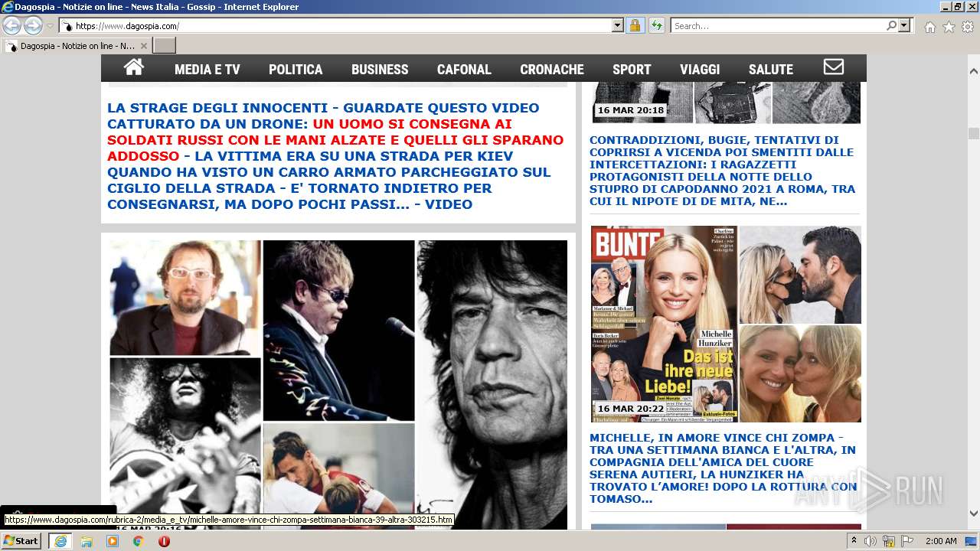Open a new blank tab
The height and width of the screenshot is (551, 980).
pyautogui.click(x=165, y=46)
